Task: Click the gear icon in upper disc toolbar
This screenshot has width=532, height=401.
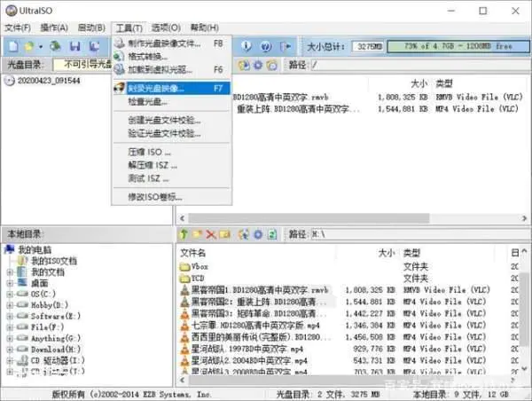Action: (258, 65)
